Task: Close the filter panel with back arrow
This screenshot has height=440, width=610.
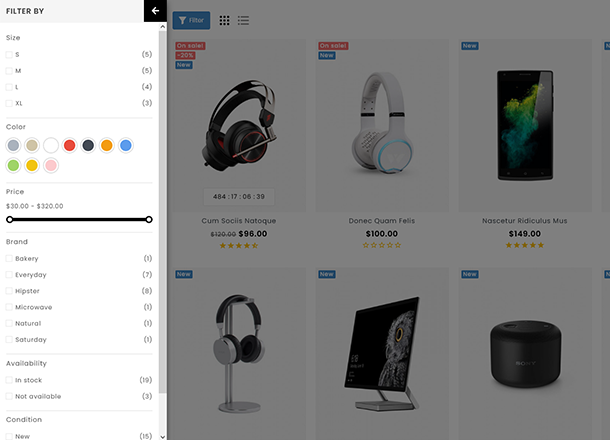Action: point(155,11)
